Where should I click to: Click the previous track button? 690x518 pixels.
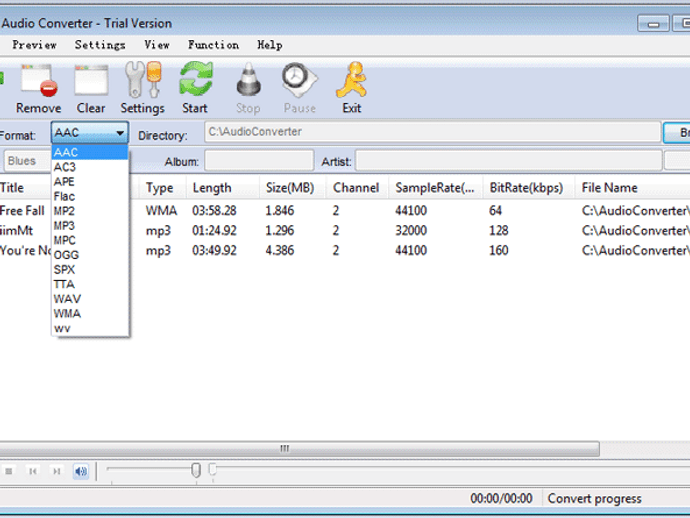click(33, 471)
